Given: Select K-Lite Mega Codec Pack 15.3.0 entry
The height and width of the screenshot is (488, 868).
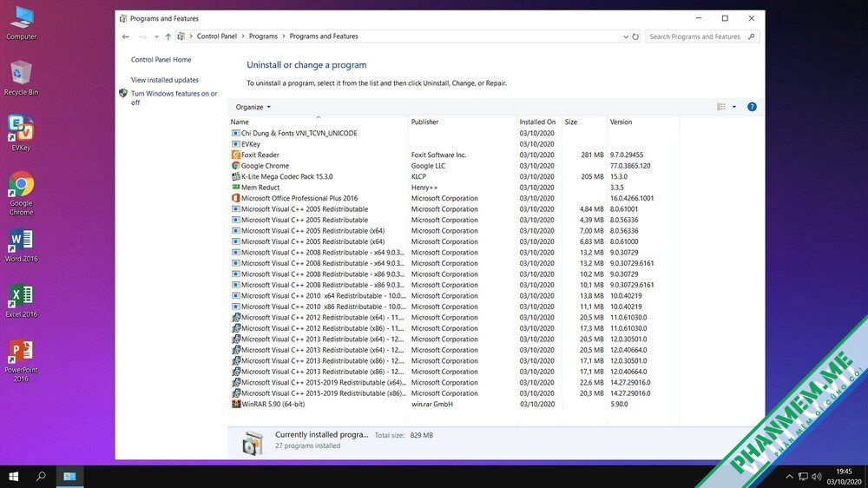Looking at the screenshot, I should coord(286,176).
